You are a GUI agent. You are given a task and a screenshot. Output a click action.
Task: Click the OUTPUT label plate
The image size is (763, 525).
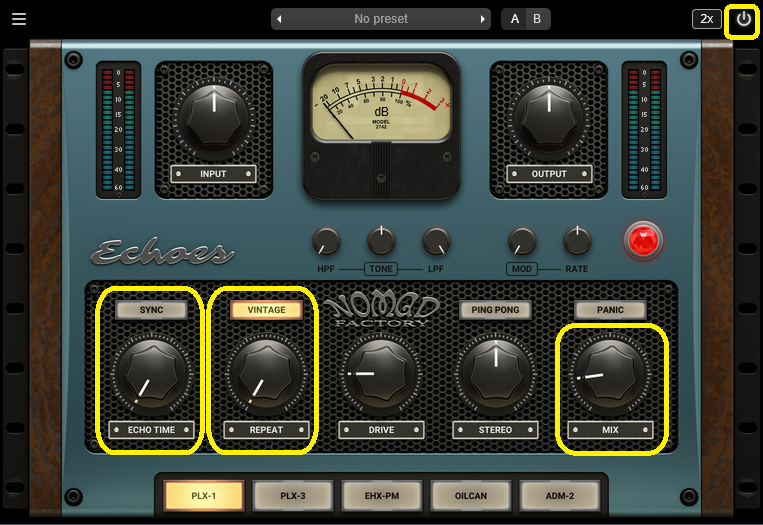click(549, 174)
